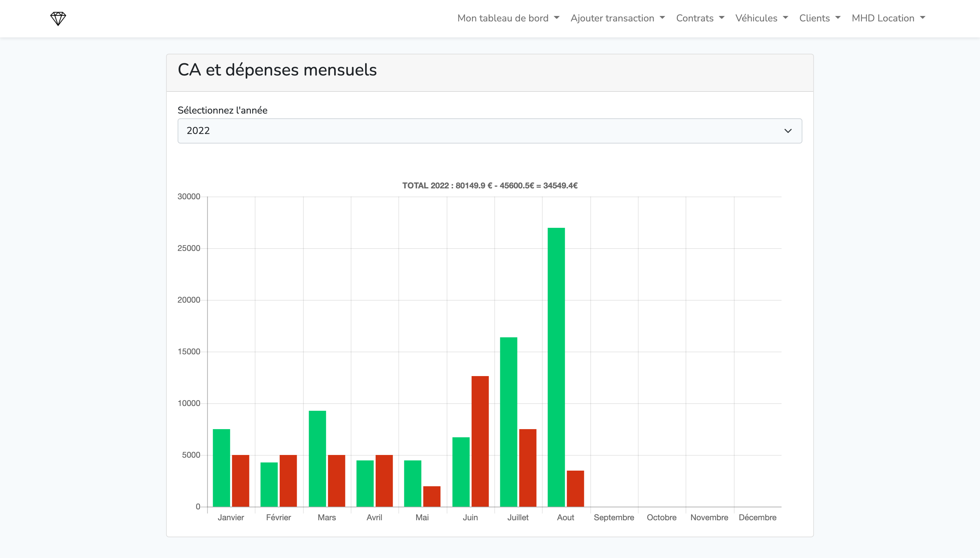Click the red Mai expenses bar
The height and width of the screenshot is (558, 980).
click(432, 496)
